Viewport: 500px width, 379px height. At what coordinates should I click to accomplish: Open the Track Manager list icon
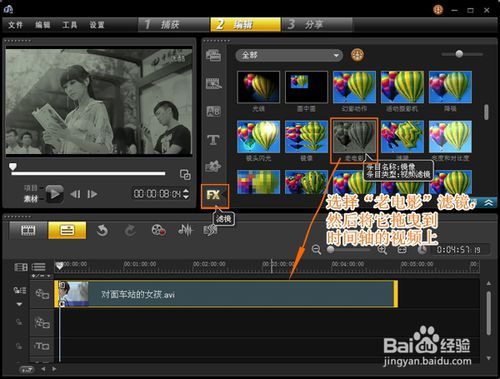click(39, 267)
